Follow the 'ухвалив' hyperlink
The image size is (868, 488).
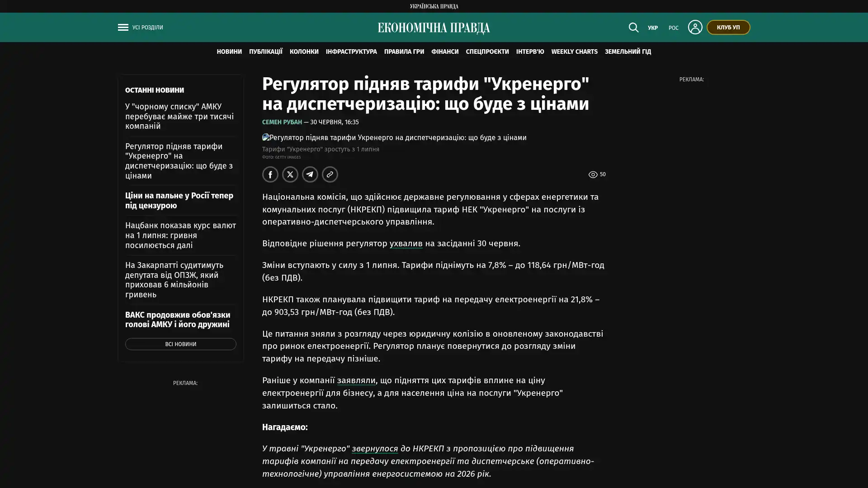tap(406, 244)
